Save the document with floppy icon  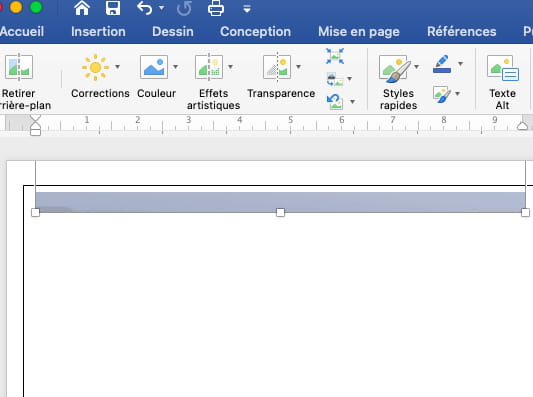click(x=113, y=8)
